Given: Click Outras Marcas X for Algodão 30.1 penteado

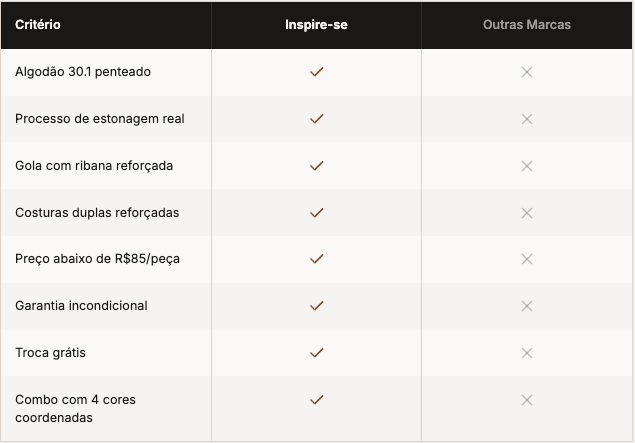Looking at the screenshot, I should (x=527, y=72).
